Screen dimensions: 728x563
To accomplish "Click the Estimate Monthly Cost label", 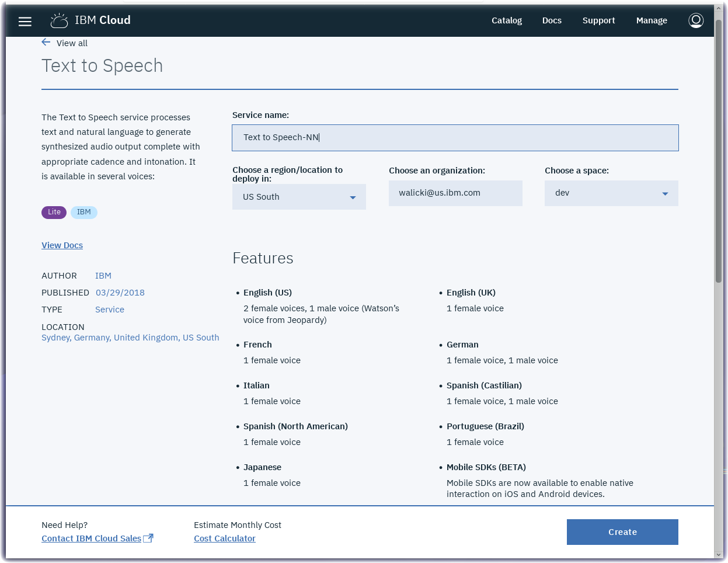I will [x=238, y=525].
